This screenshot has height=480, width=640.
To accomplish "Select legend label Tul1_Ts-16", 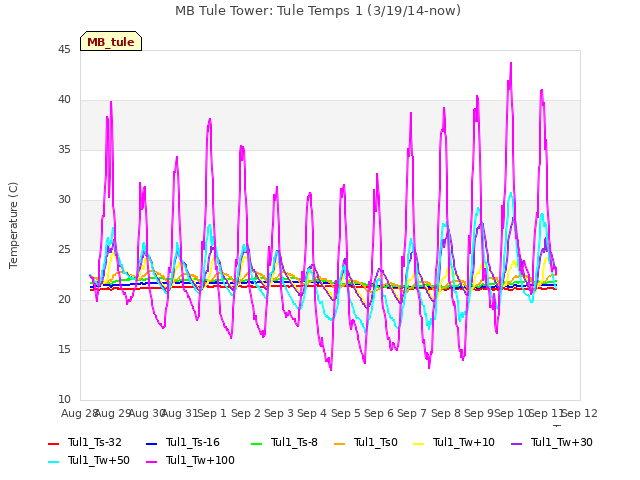I will (x=193, y=442).
